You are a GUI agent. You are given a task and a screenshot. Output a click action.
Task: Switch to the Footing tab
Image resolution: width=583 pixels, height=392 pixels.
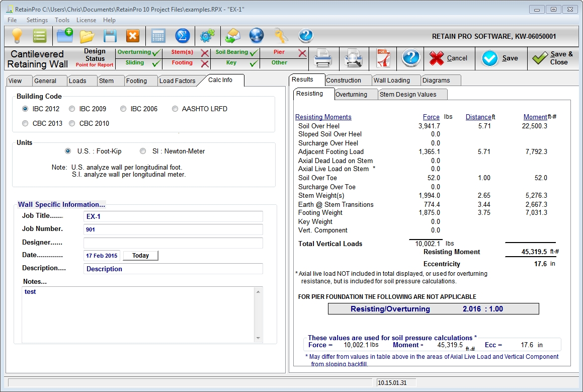(x=136, y=81)
